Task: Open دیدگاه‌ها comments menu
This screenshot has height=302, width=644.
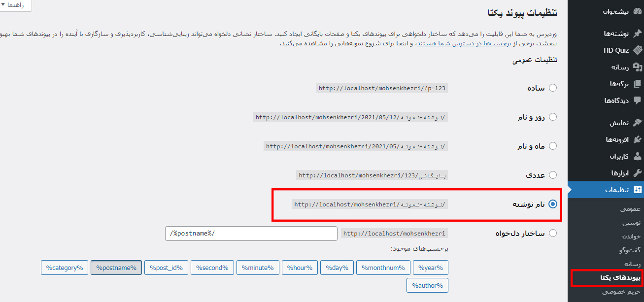Action: 606,101
